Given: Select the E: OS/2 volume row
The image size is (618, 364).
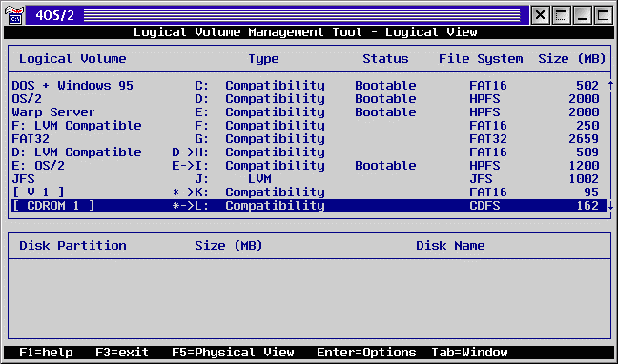Looking at the screenshot, I should [309, 166].
